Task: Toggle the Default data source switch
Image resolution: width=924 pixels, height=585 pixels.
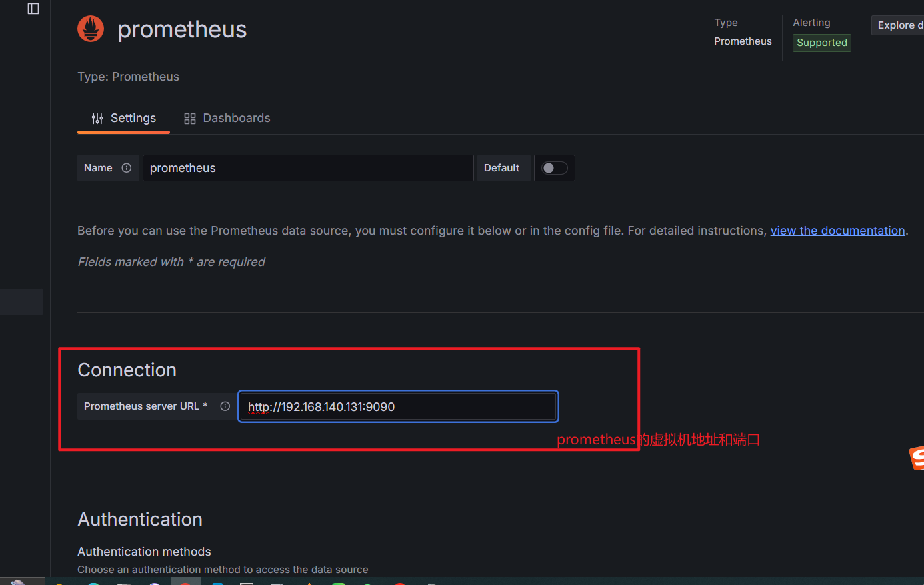Action: point(555,168)
